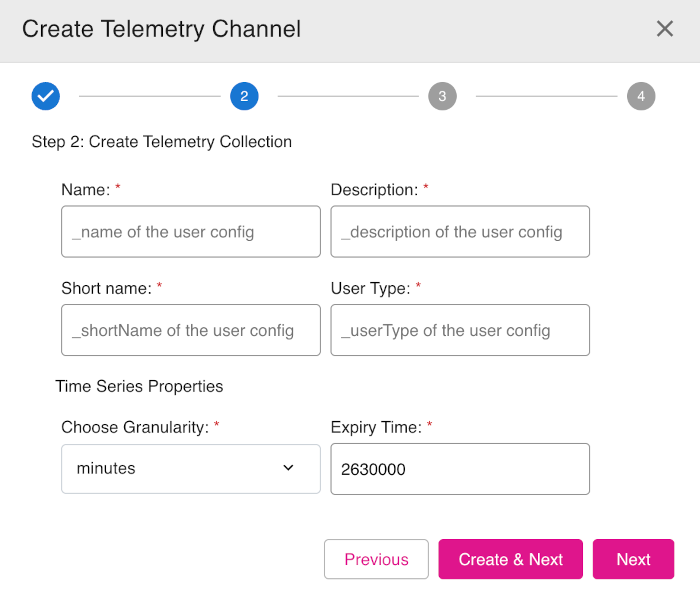Focus the Name input field
This screenshot has width=700, height=615.
tap(190, 232)
